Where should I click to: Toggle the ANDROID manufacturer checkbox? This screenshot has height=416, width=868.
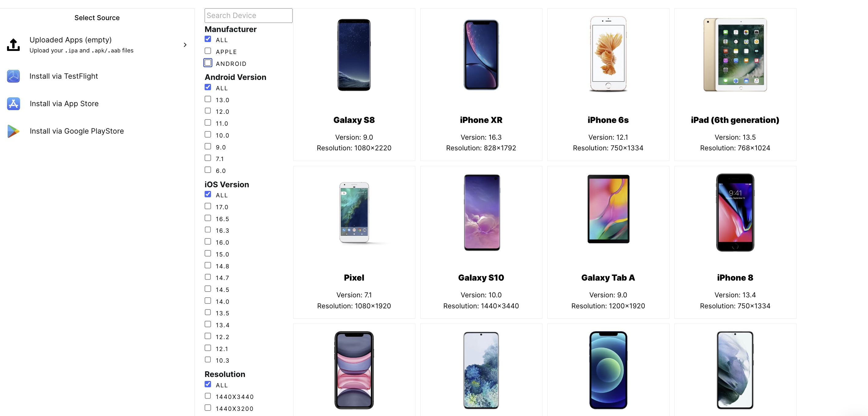pyautogui.click(x=208, y=63)
